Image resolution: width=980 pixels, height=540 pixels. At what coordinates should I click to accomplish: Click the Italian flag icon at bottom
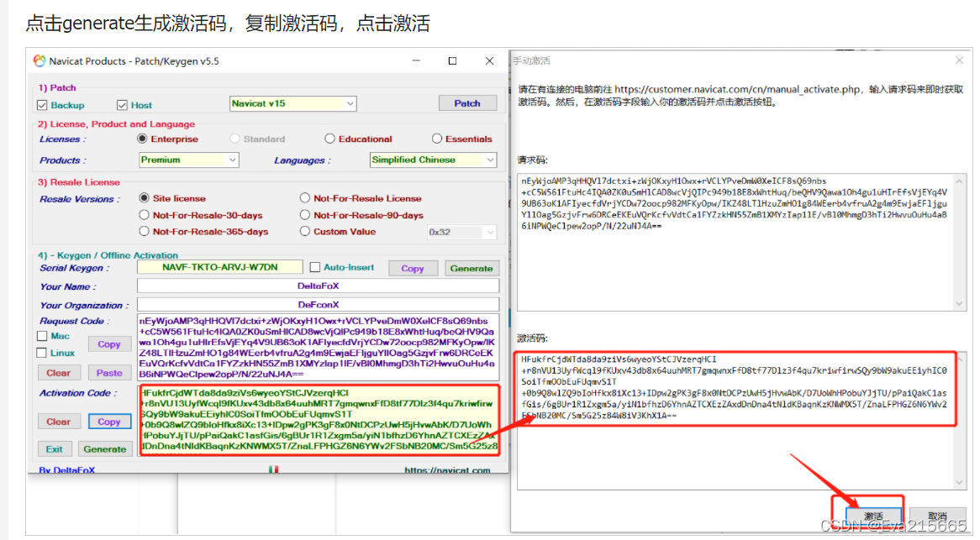tap(274, 469)
